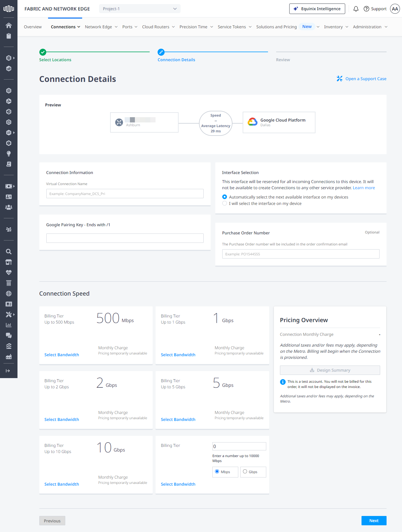Expand the Service Tokens menu

[234, 27]
